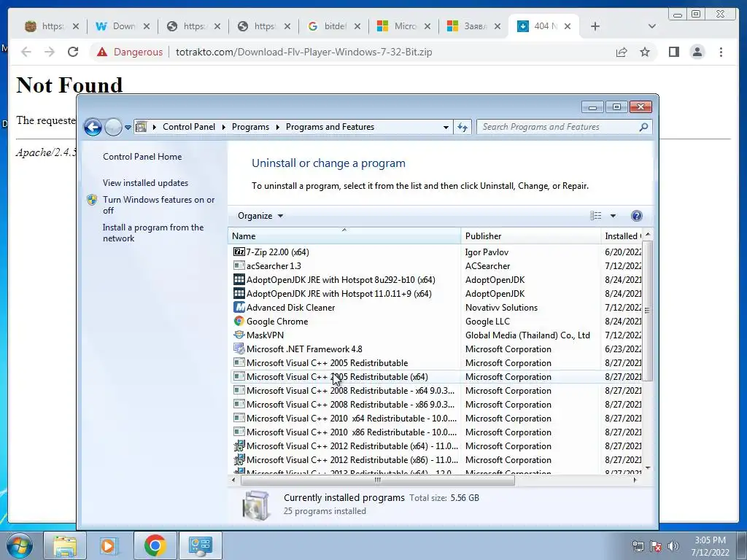Expand arrow after Programs breadcrumb

tap(278, 127)
